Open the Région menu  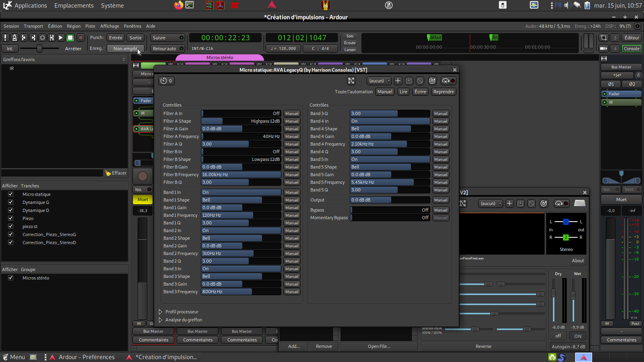74,26
